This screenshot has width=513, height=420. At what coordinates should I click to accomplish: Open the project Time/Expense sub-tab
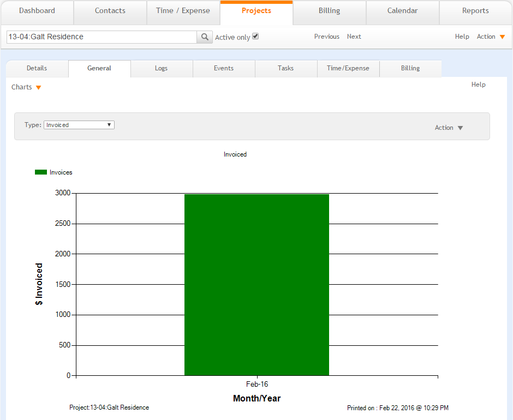tap(348, 68)
